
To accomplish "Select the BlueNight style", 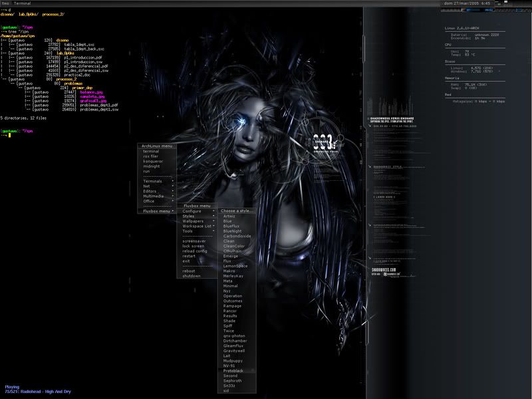I will point(232,231).
